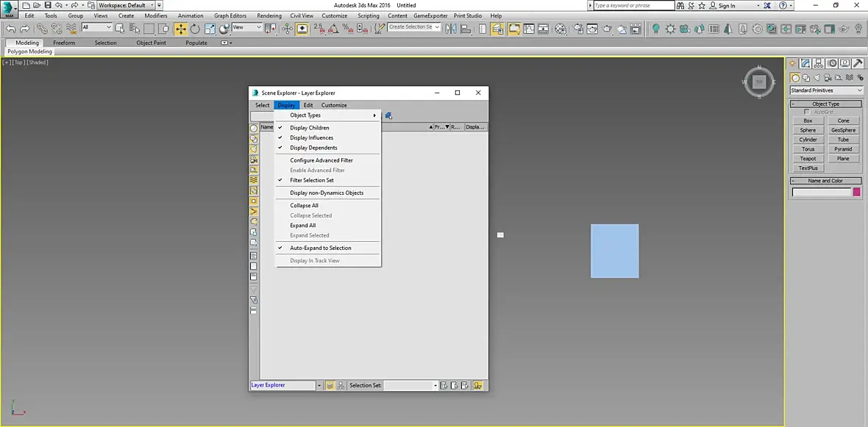Click the GeoSphere object type button
The image size is (868, 427).
[843, 130]
